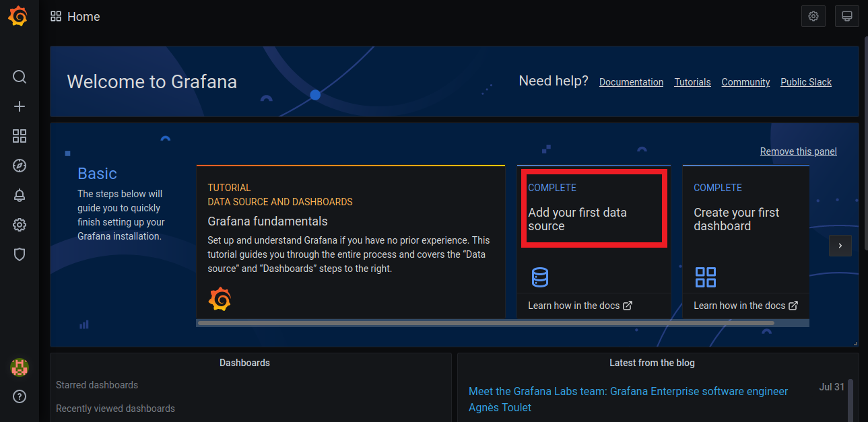Viewport: 868px width, 422px height.
Task: Click the Create plus icon
Action: [x=20, y=106]
